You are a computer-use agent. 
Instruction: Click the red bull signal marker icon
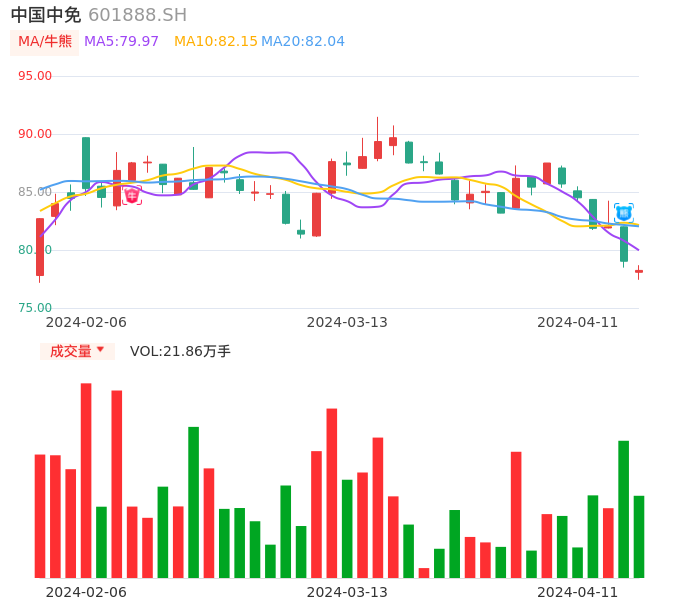pos(132,196)
